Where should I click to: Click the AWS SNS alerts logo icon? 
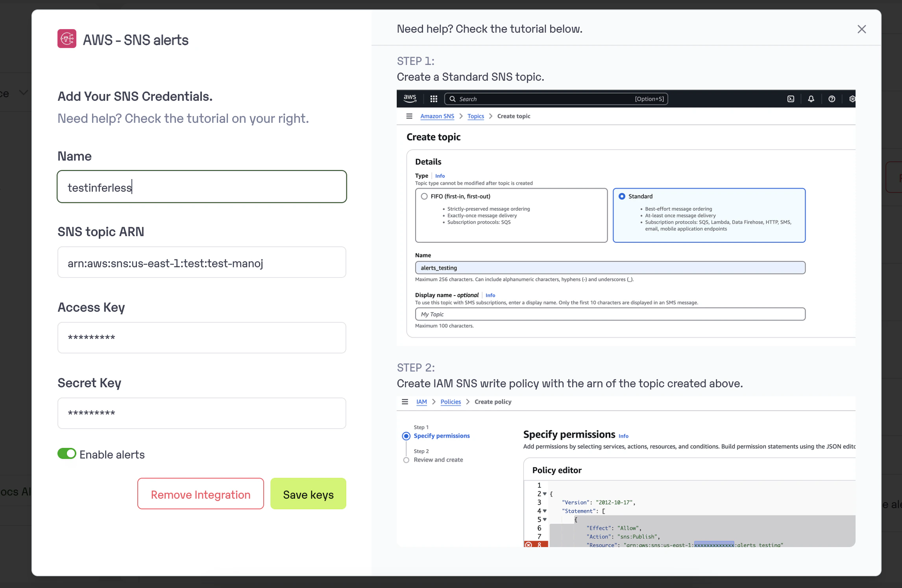pos(67,39)
